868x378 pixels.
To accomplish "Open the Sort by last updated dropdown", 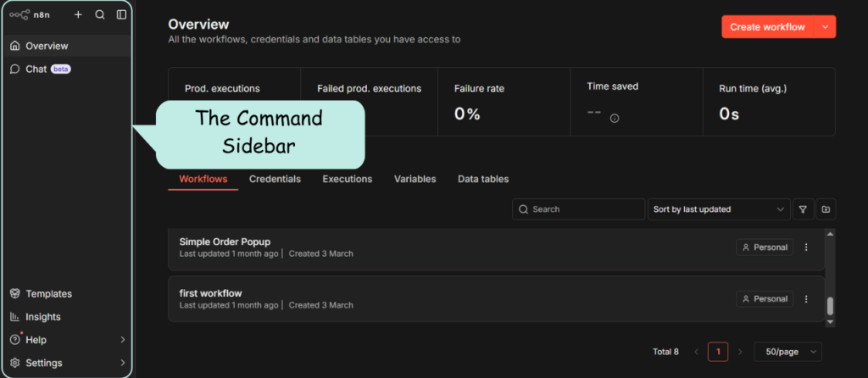I will (717, 209).
